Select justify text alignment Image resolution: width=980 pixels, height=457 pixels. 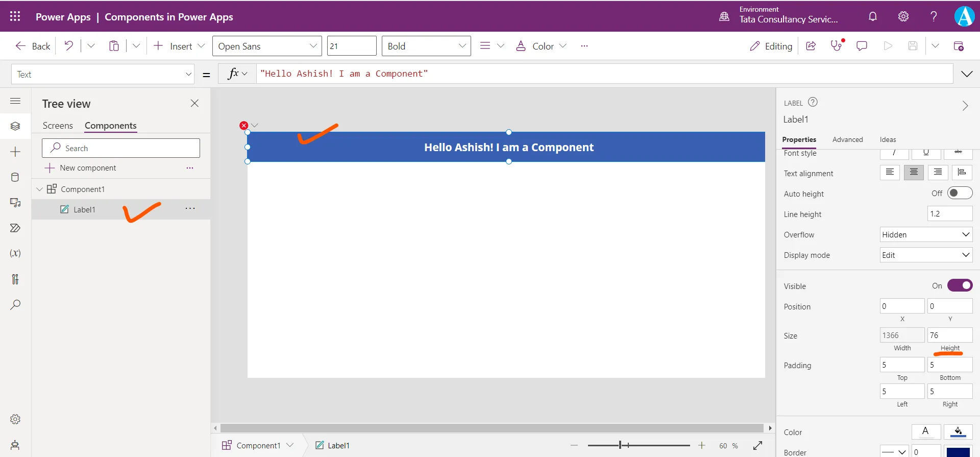coord(962,173)
